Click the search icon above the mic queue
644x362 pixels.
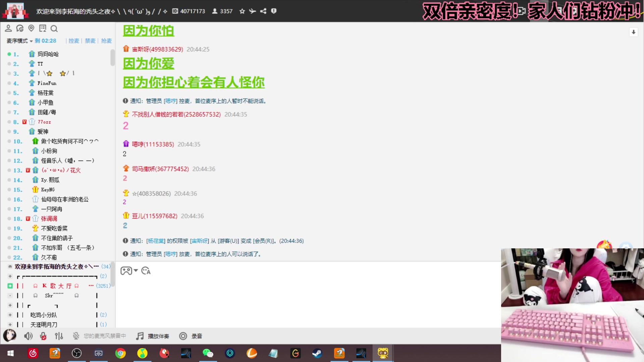[54, 28]
